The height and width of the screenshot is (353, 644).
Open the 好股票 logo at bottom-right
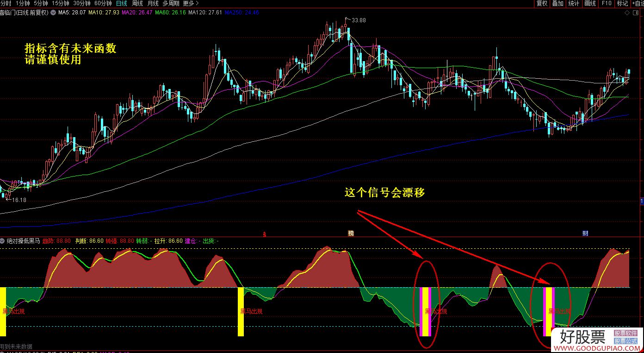[583, 336]
